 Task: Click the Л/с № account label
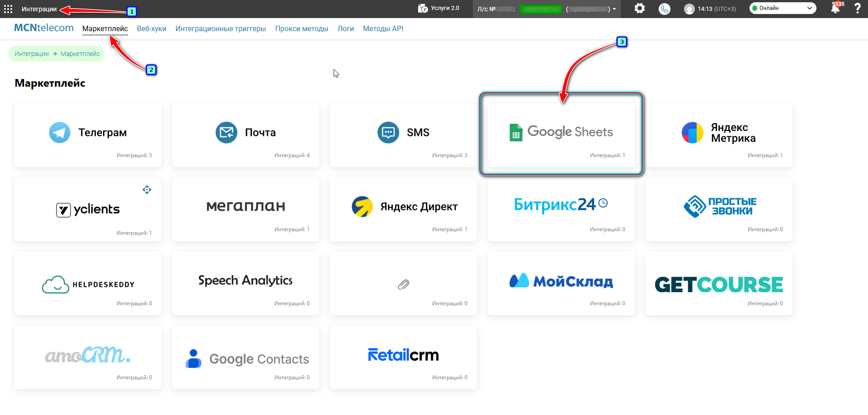click(x=486, y=9)
